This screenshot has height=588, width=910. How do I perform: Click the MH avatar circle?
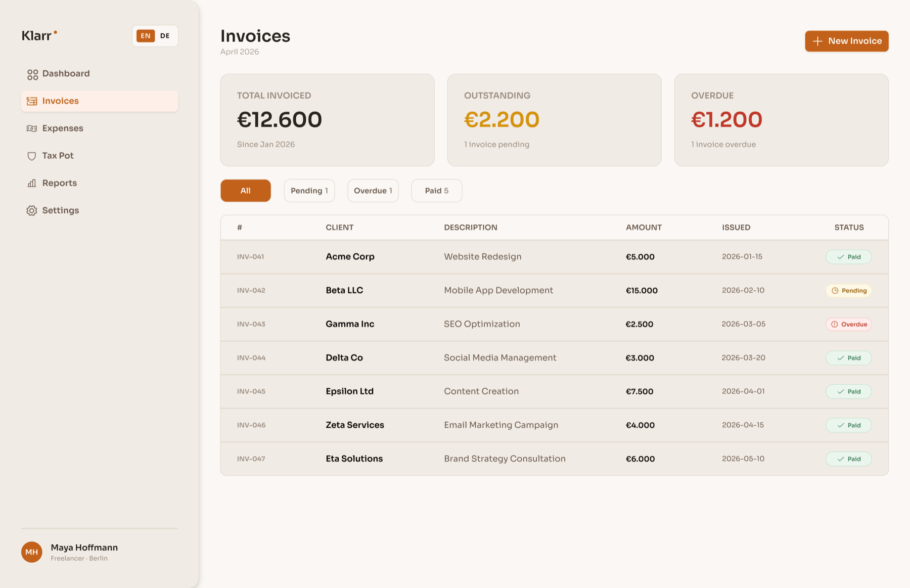pyautogui.click(x=32, y=552)
